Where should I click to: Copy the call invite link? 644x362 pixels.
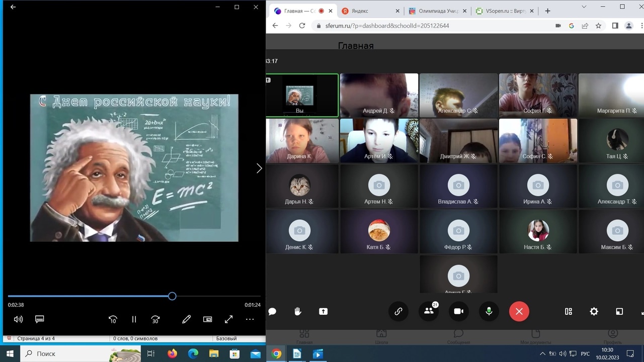coord(398,311)
